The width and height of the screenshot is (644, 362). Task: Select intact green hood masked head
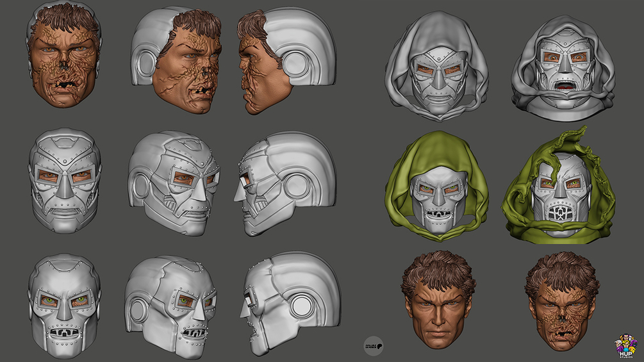point(437,186)
